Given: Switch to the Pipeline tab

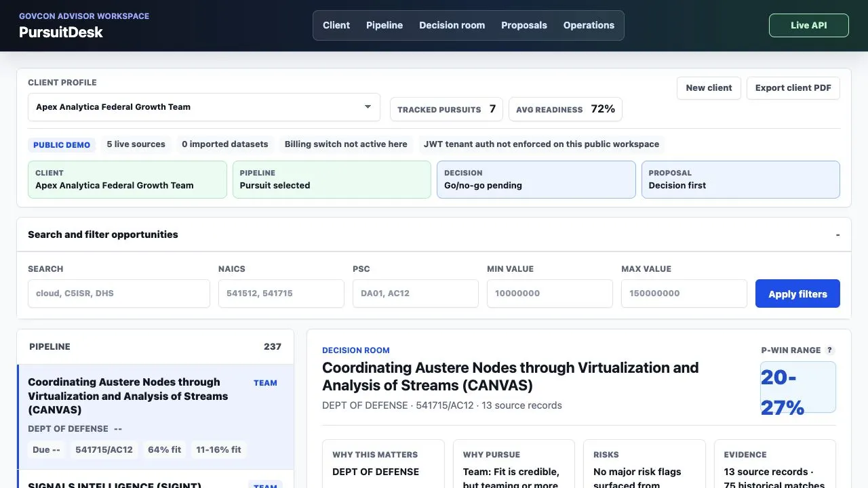Looking at the screenshot, I should pos(384,25).
